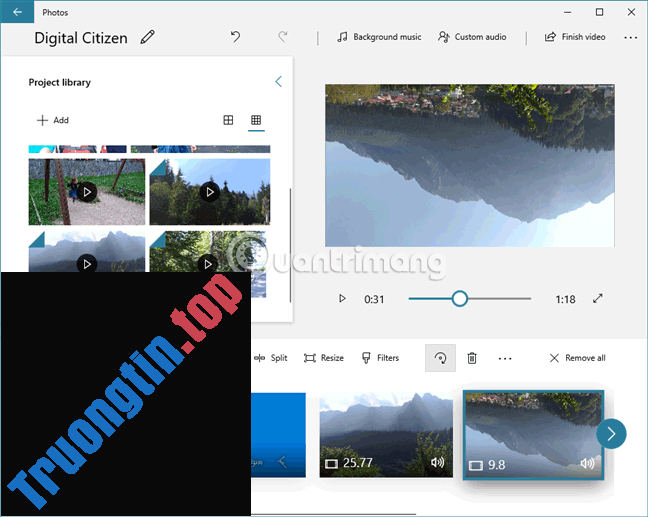The width and height of the screenshot is (648, 517).
Task: Redo the last undone edit
Action: point(283,37)
